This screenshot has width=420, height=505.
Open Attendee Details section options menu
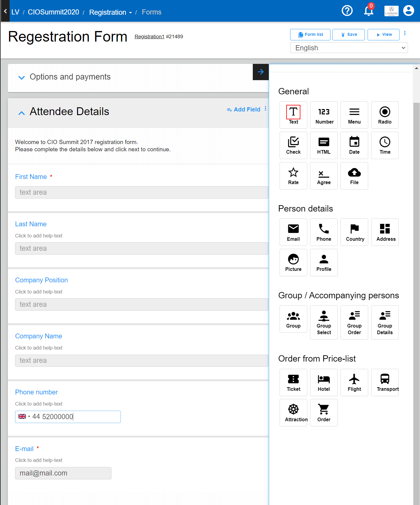pos(265,108)
